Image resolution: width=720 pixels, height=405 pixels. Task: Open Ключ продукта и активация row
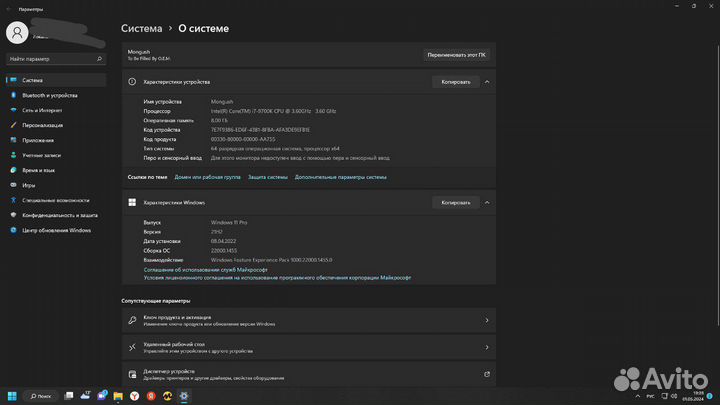(309, 320)
